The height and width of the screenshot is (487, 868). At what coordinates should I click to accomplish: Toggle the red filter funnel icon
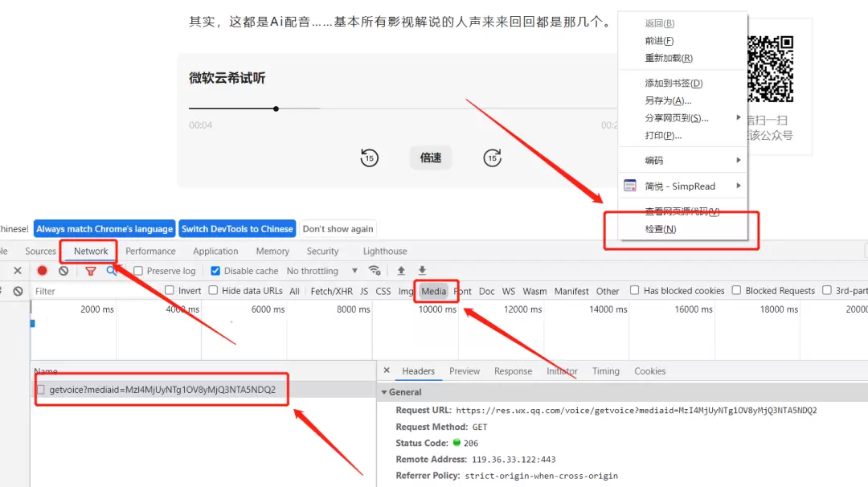click(90, 271)
